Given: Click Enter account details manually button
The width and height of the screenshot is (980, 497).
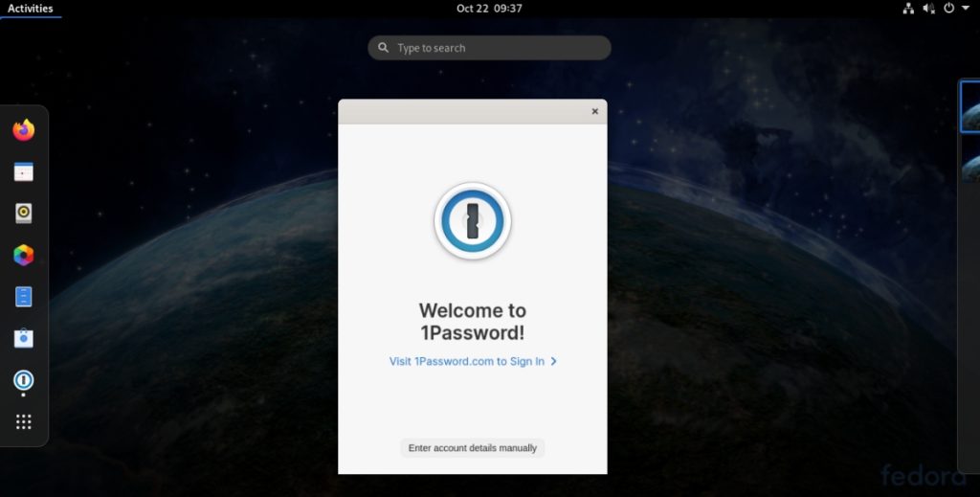Looking at the screenshot, I should [x=473, y=447].
